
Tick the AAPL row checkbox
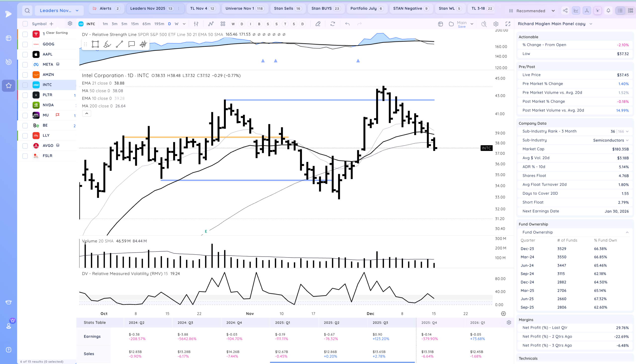[x=25, y=54]
